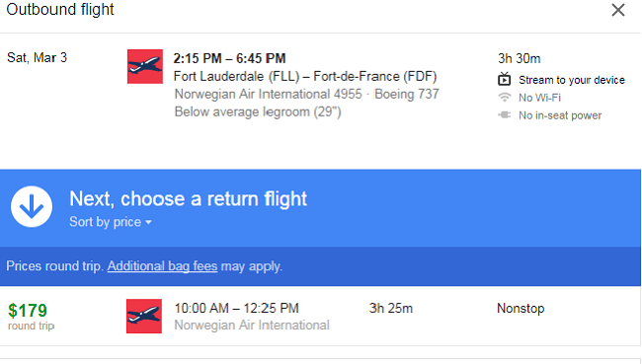
Task: Click the Stream to your device icon
Action: 505,79
